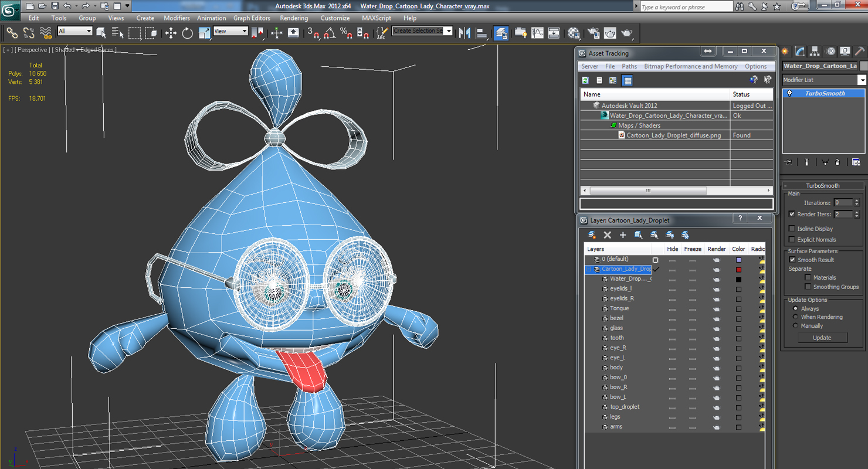868x469 pixels.
Task: Click the body layer color swatch
Action: pos(738,368)
